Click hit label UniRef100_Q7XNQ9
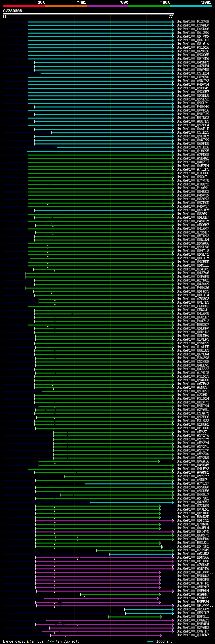Screen dimensions: 215x644 [x=193, y=506]
